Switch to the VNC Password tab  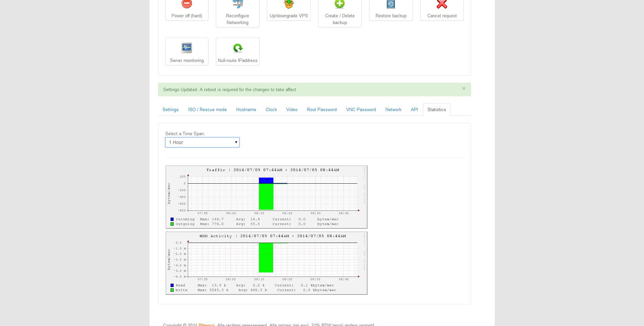point(361,110)
